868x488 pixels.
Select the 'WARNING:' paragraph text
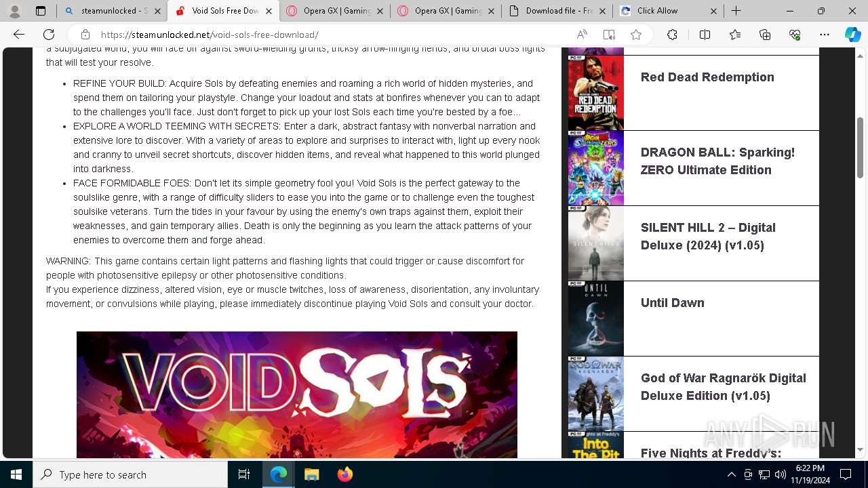(x=292, y=283)
